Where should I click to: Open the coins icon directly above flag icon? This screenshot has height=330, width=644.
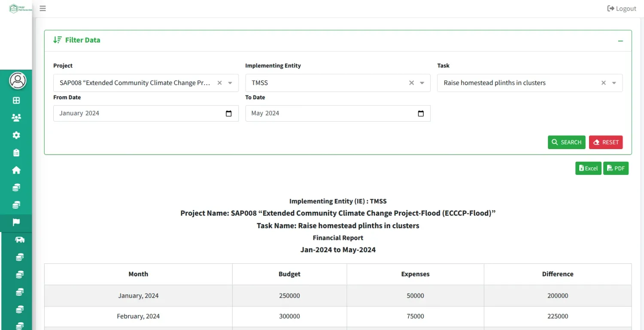pyautogui.click(x=16, y=205)
